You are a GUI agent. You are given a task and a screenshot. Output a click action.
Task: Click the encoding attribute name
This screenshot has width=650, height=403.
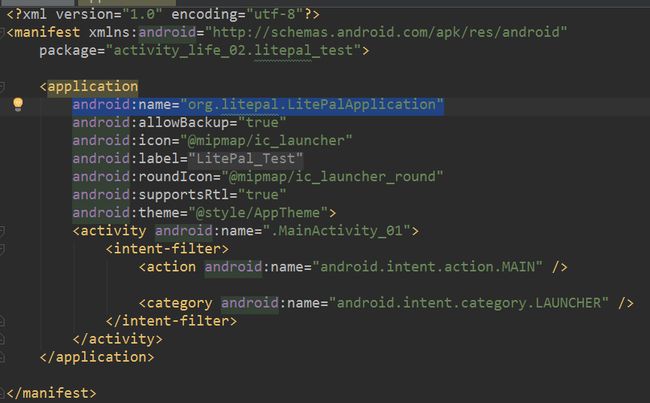(204, 15)
